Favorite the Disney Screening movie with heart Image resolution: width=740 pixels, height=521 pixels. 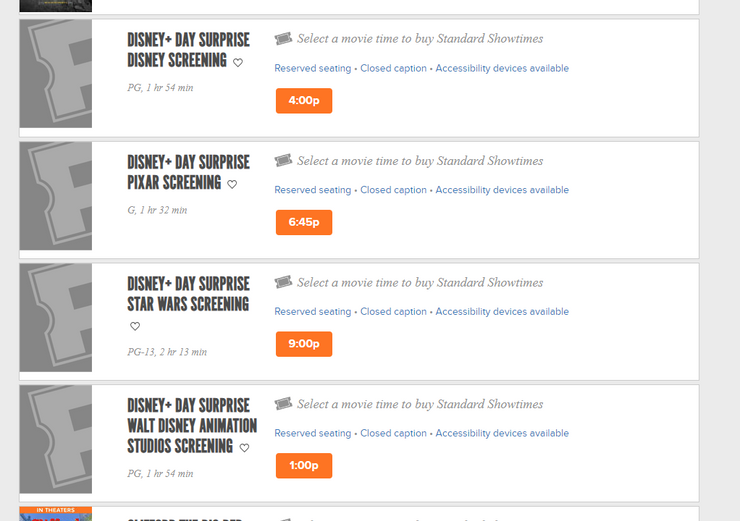click(x=238, y=62)
